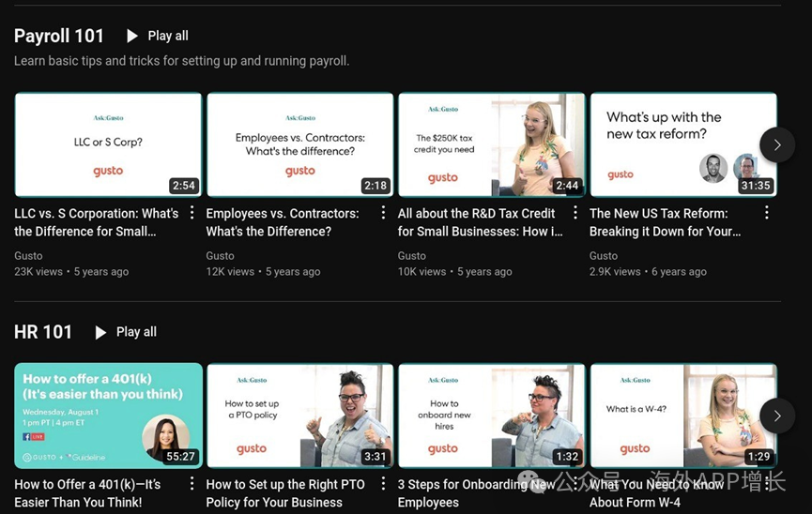Play all HR 101 videos
This screenshot has width=812, height=514.
pyautogui.click(x=126, y=332)
